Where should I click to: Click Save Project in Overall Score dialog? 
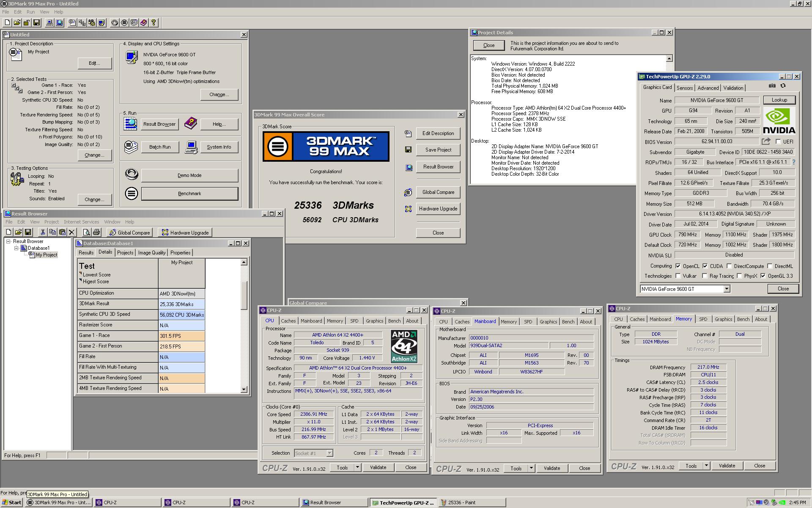438,150
